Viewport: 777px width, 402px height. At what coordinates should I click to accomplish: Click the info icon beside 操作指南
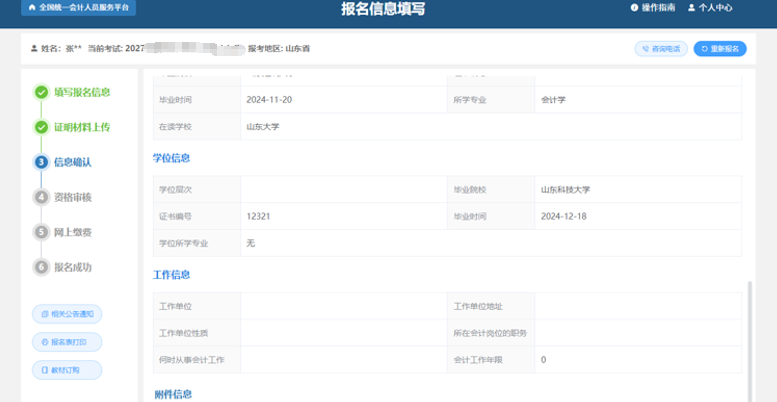634,8
